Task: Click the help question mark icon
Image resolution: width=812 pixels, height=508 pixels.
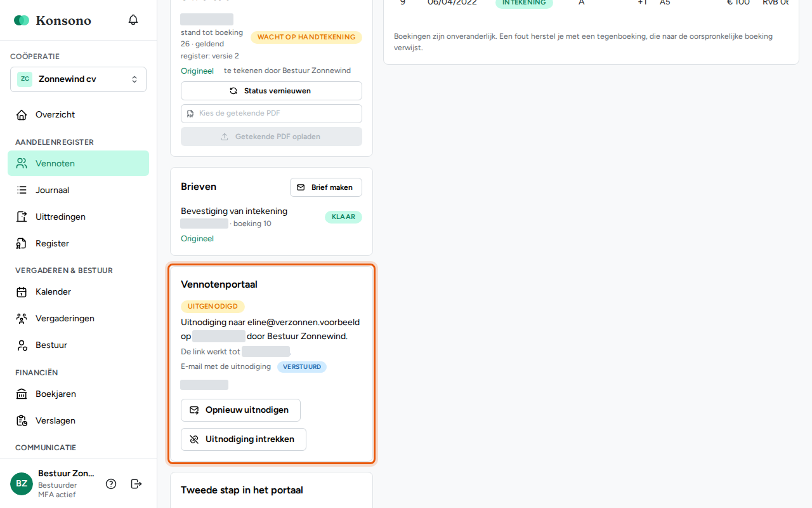Action: tap(111, 484)
